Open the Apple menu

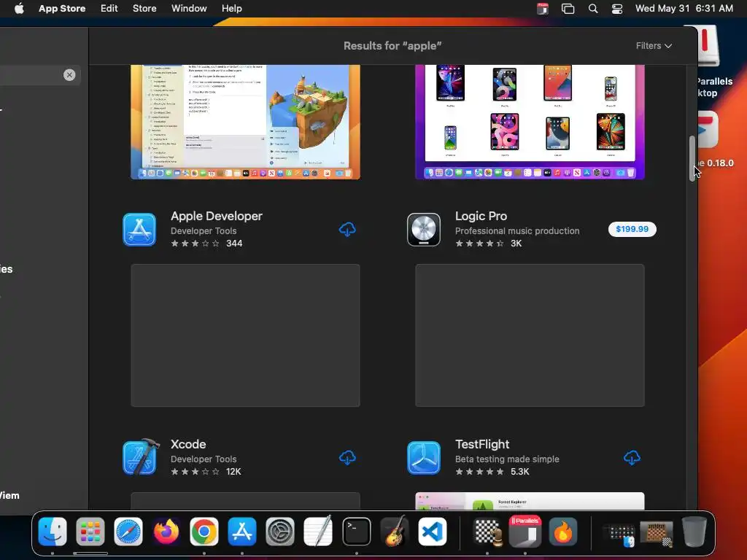(19, 9)
